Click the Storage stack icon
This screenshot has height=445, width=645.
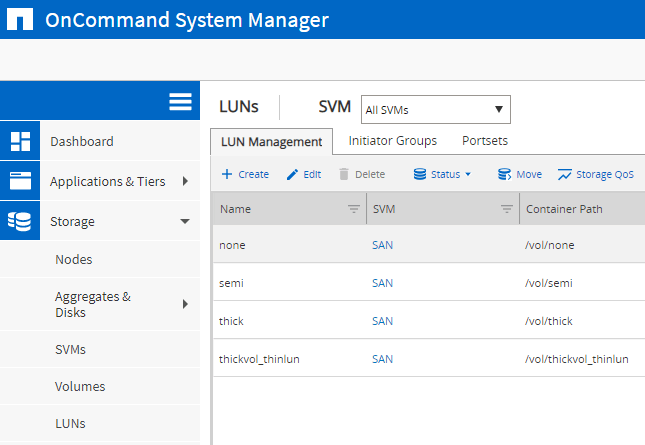20,221
